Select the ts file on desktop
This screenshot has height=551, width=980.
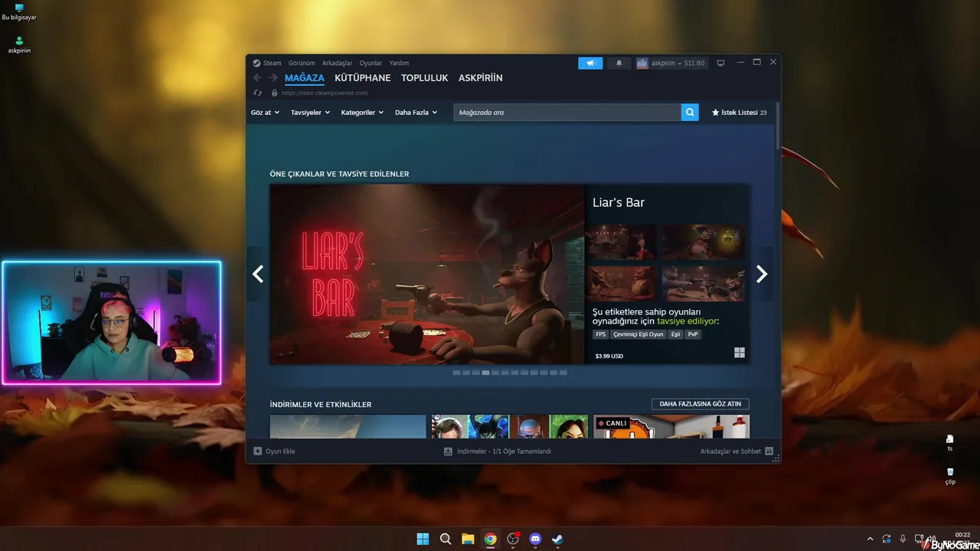tap(950, 443)
